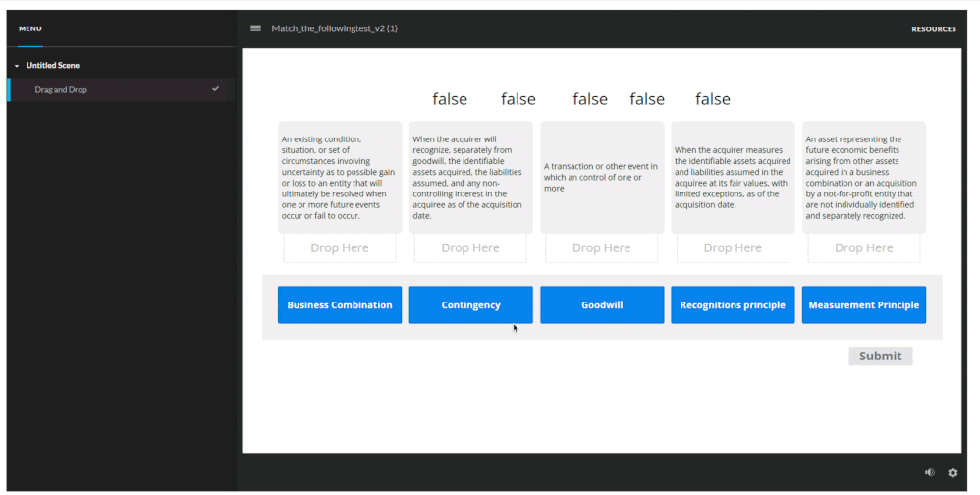Select the Untitled Scene heading
This screenshot has width=980, height=495.
tap(52, 65)
